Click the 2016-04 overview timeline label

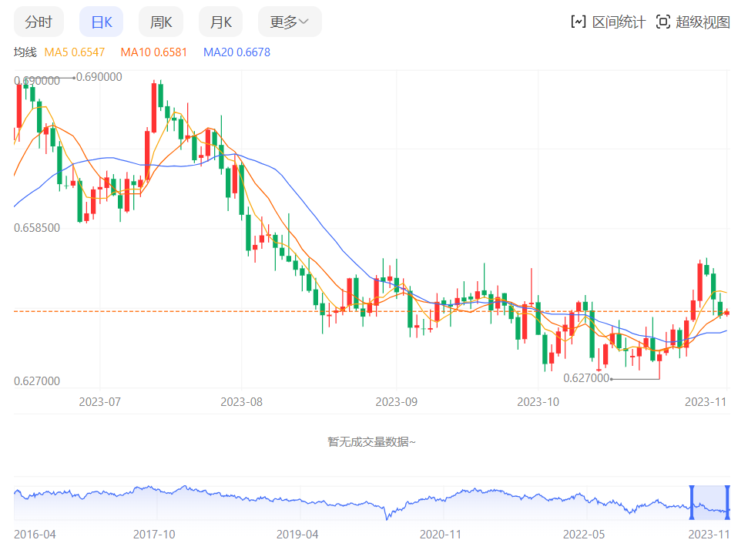[x=35, y=535]
